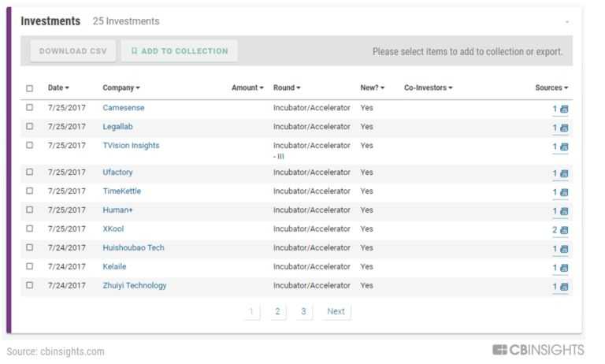The image size is (605, 364).
Task: Click the Download CSV button
Action: pos(74,51)
